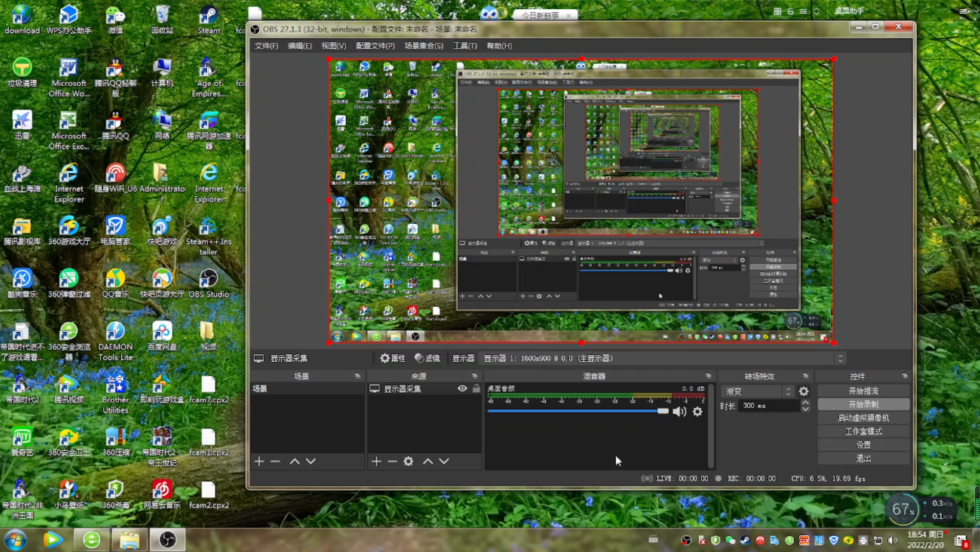Click fcam7.cpx2 file on desktop

click(x=209, y=389)
